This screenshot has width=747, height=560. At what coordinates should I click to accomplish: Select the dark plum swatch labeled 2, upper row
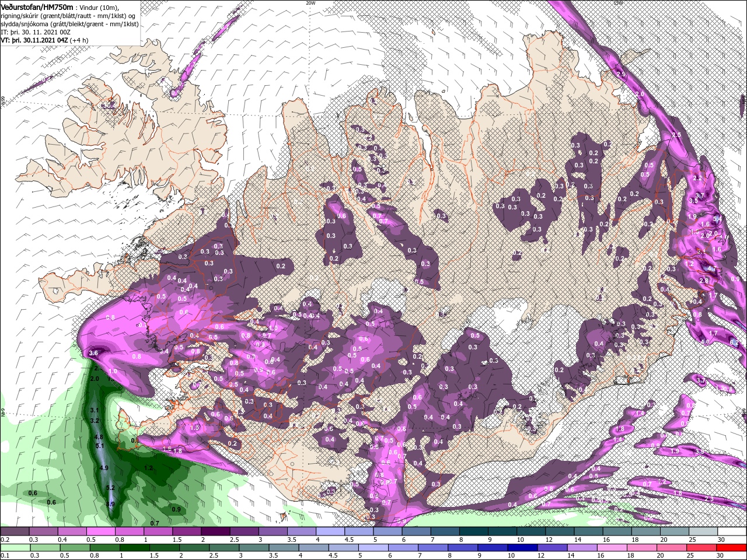point(215,531)
